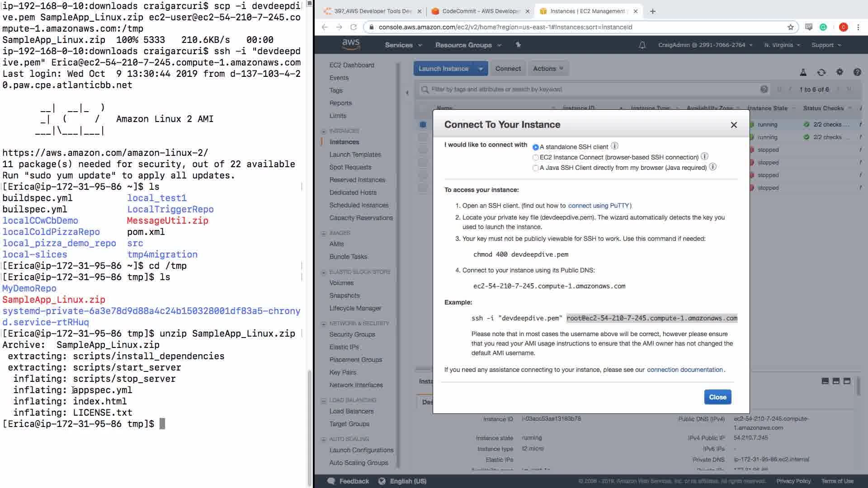Click the info icon beside standalone SSH client
868x488 pixels.
(614, 146)
